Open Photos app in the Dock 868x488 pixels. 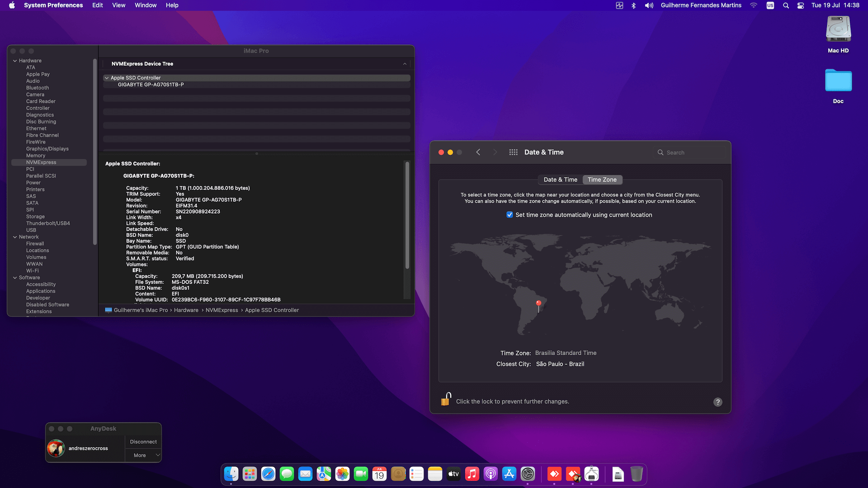coord(342,474)
